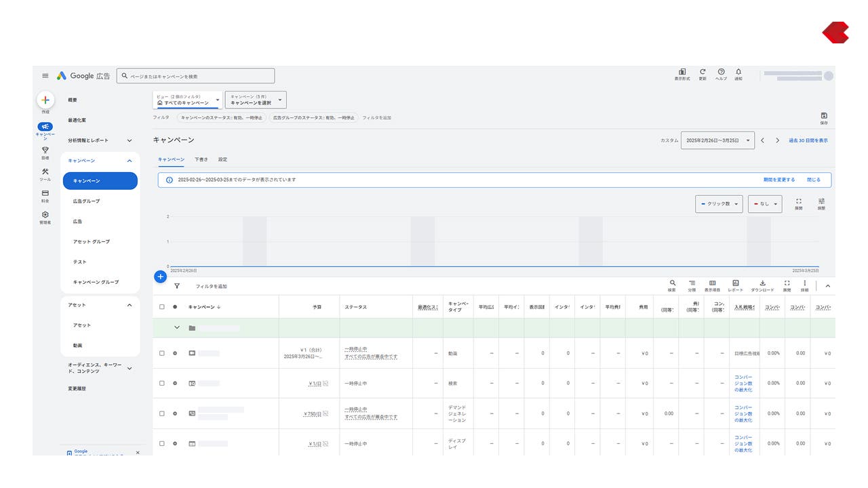Image resolution: width=868 pixels, height=488 pixels.
Task: Click the 保存 save icon
Action: pos(824,116)
